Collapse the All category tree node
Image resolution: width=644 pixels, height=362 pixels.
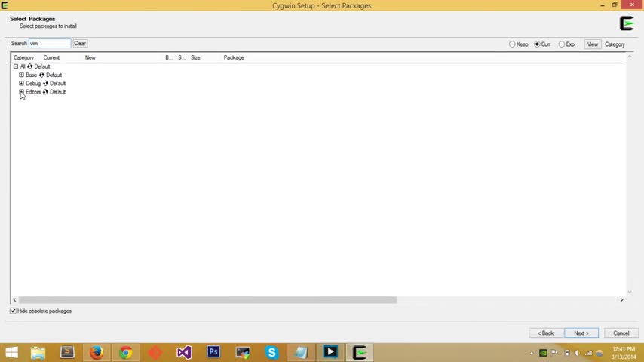[x=16, y=66]
